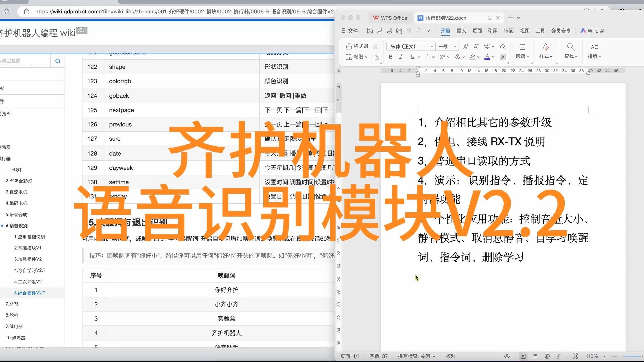Click the font color swatch button

[487, 57]
